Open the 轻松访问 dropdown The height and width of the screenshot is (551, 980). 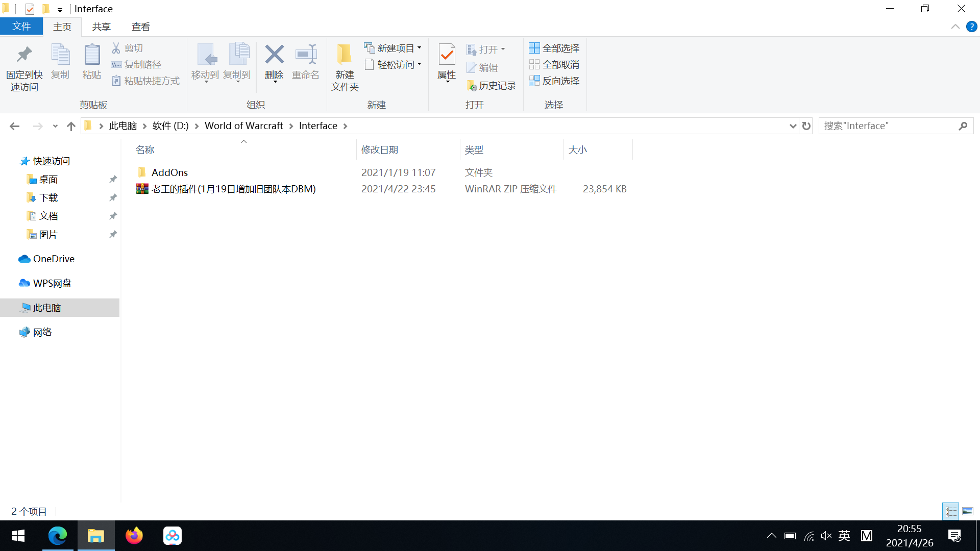[x=420, y=64]
